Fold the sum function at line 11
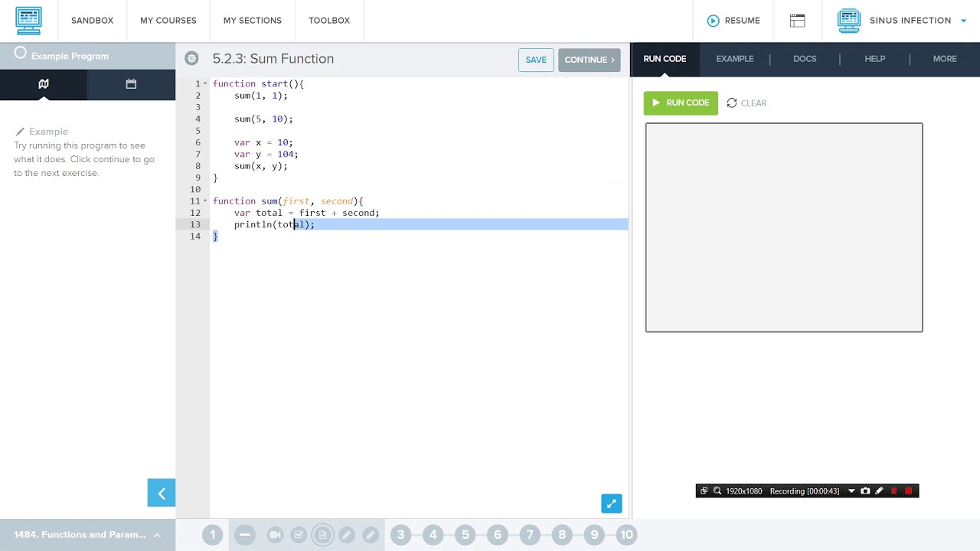This screenshot has height=551, width=980. 205,201
